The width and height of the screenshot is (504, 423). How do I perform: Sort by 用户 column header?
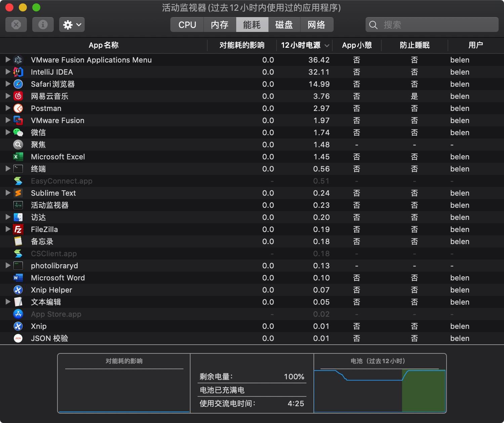(x=476, y=45)
